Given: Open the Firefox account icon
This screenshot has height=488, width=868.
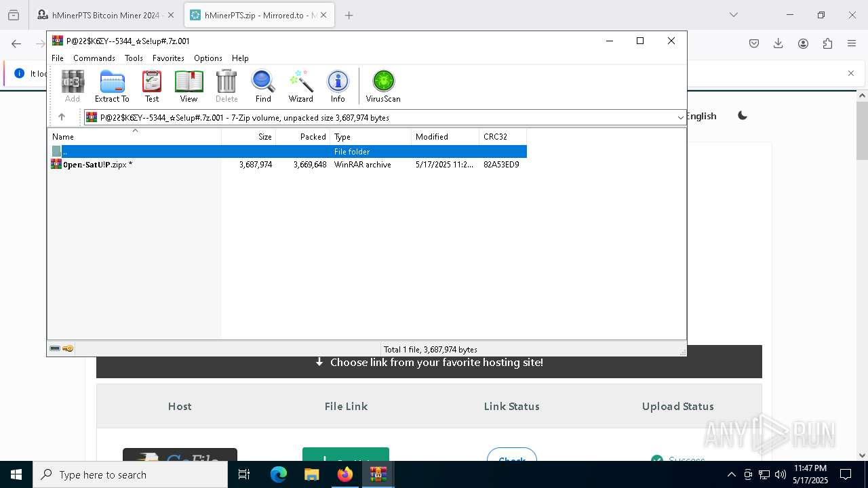Looking at the screenshot, I should click(x=803, y=43).
